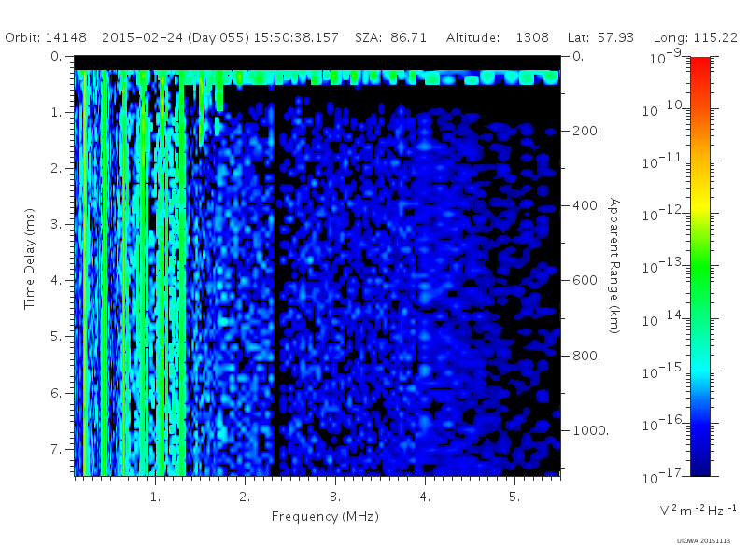Screen dimensions: 747x560
Task: Click the 10^-13 color scale label
Action: 661,266
